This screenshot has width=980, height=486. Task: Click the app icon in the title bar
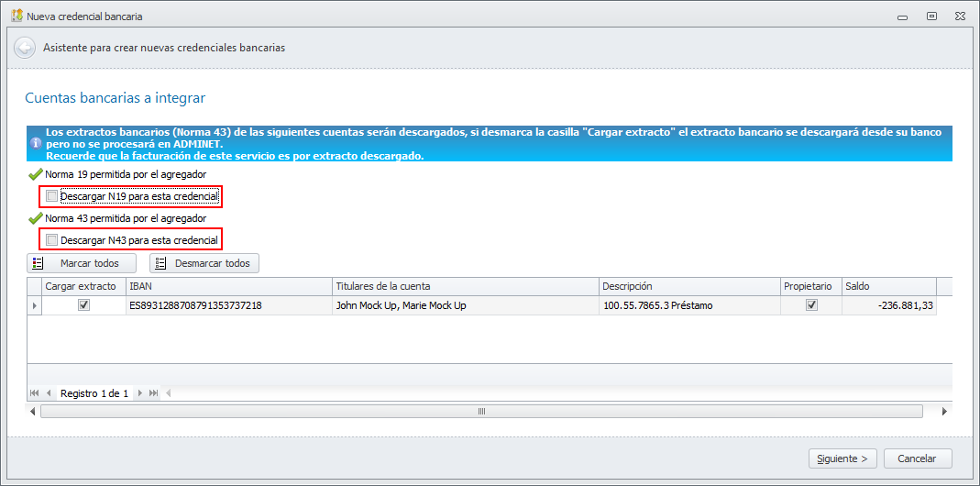(17, 17)
